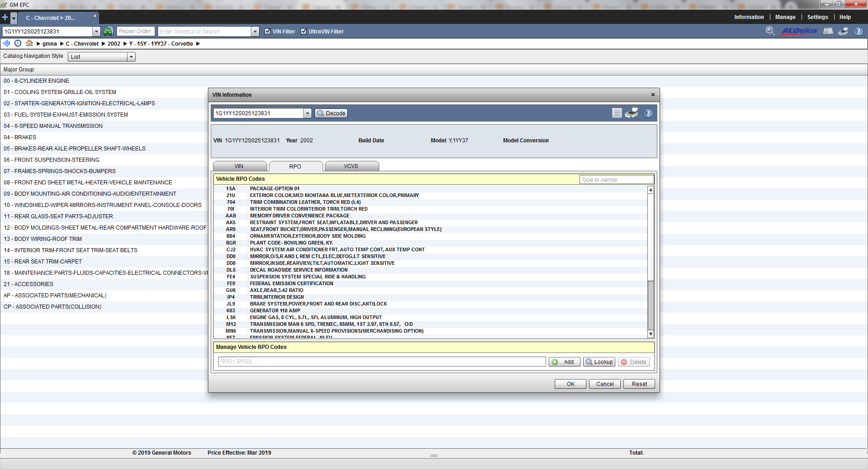Open help in the VIN Information dialog
Image resolution: width=868 pixels, height=470 pixels.
[648, 113]
